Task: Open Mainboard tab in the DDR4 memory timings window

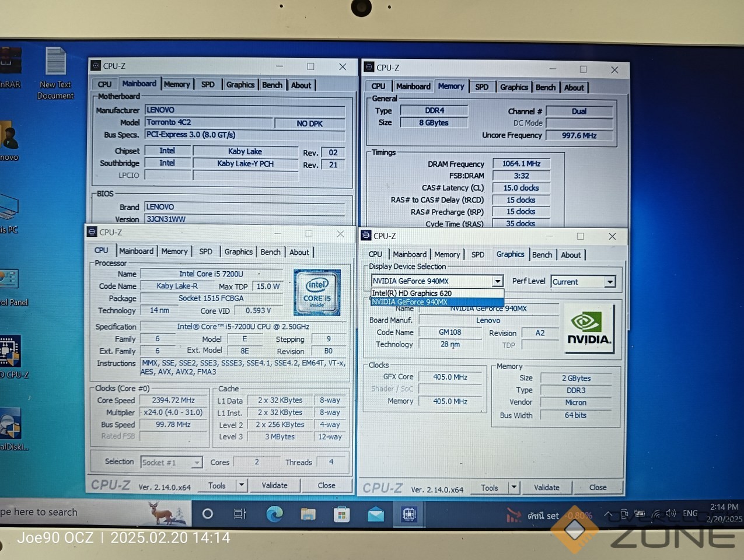Action: click(x=413, y=86)
